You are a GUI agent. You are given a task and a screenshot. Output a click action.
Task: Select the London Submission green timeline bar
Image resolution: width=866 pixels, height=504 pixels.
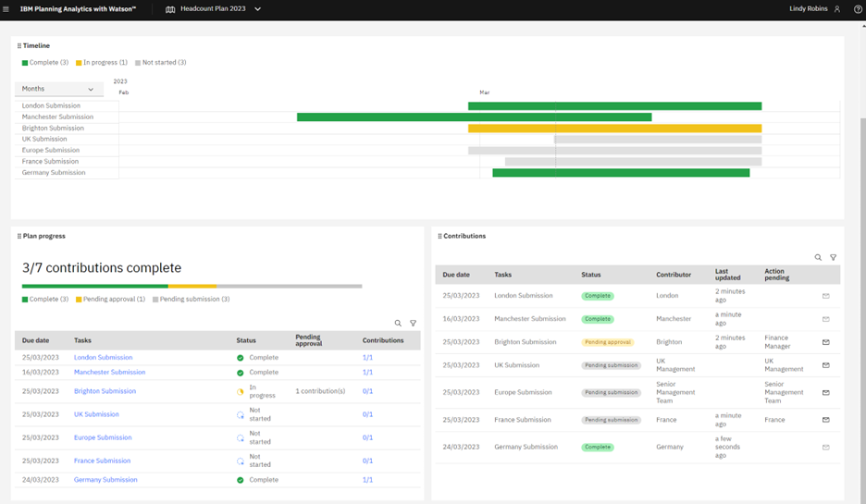(x=614, y=106)
